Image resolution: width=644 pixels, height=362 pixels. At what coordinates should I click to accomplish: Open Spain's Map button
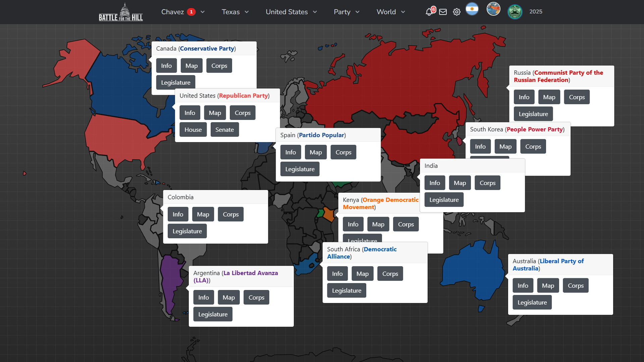316,152
